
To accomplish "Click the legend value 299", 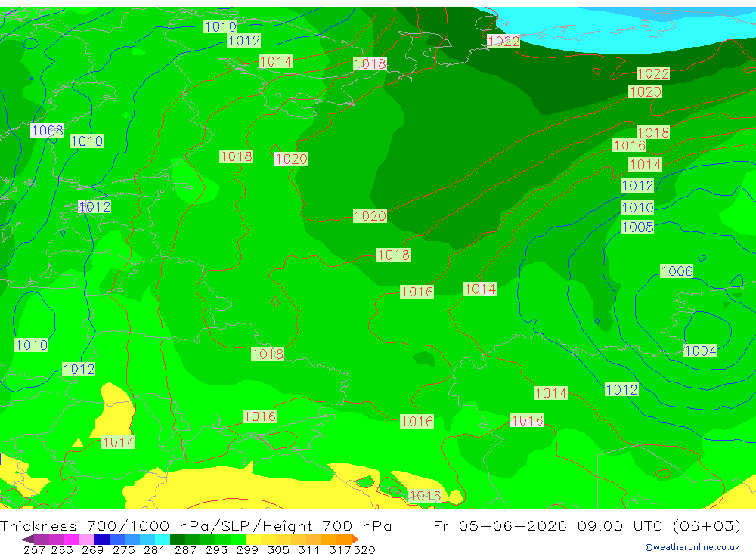I will [247, 549].
